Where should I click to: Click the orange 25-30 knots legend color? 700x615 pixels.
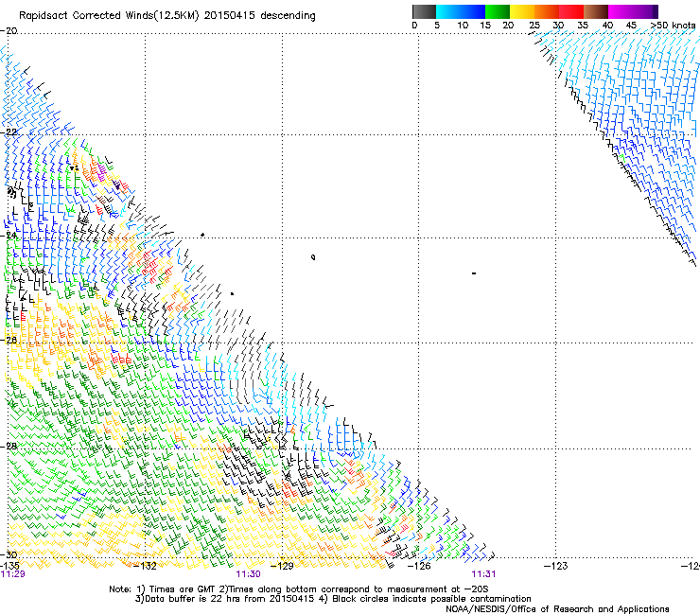[547, 11]
